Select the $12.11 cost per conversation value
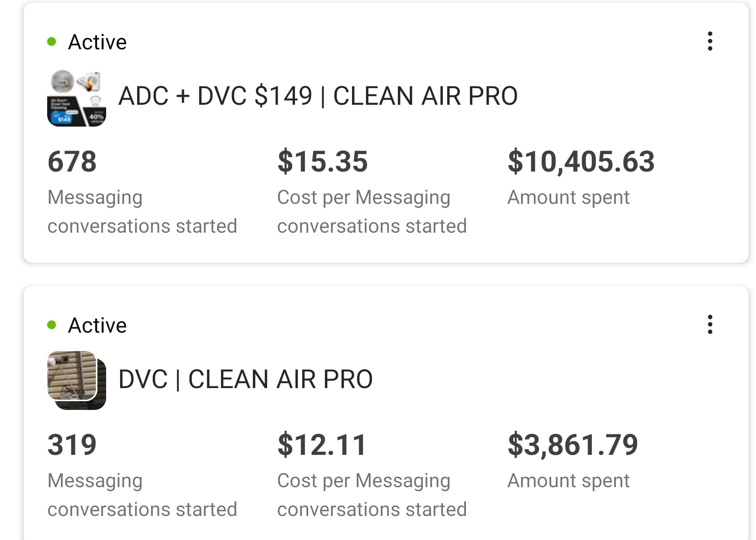Viewport: 756px width, 540px height. tap(322, 445)
